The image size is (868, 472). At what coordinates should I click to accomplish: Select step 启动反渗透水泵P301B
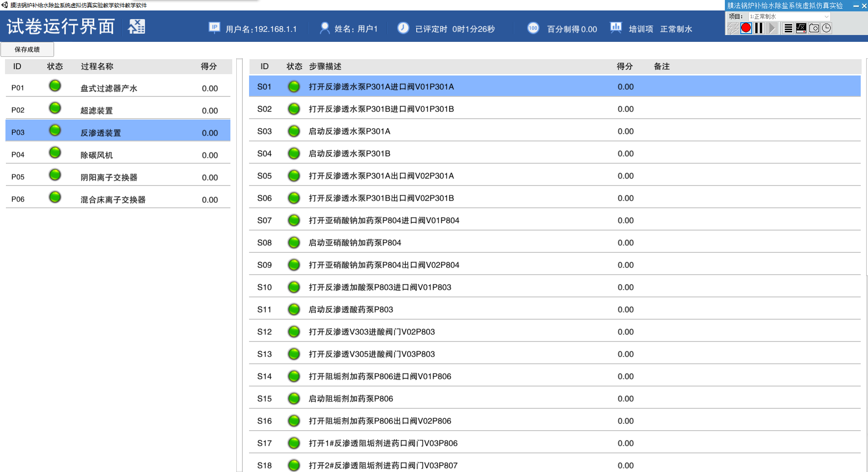[555, 153]
